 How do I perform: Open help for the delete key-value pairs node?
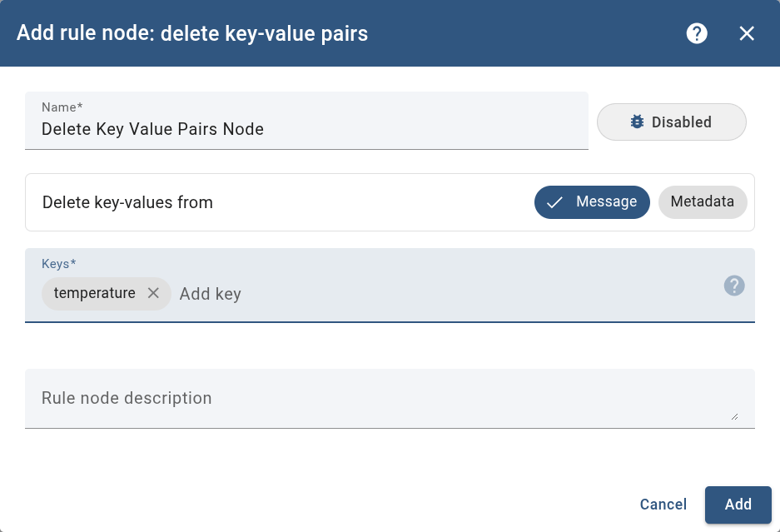click(x=697, y=33)
